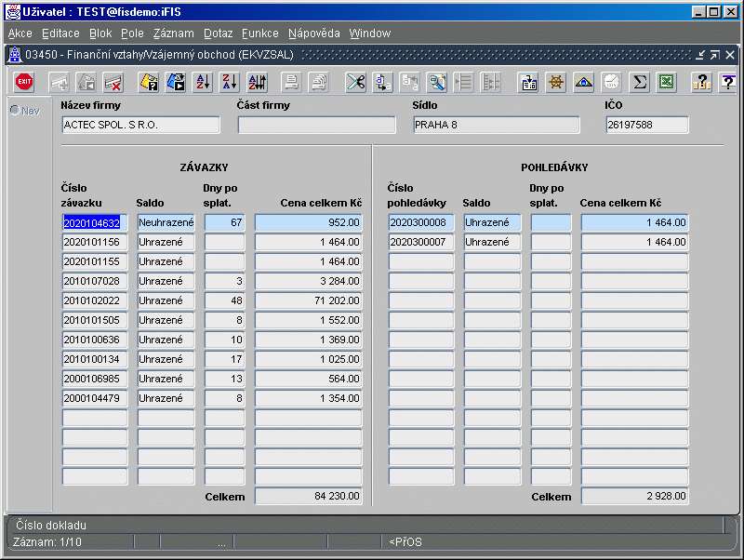
Task: Click the scissors cut icon
Action: 355,82
